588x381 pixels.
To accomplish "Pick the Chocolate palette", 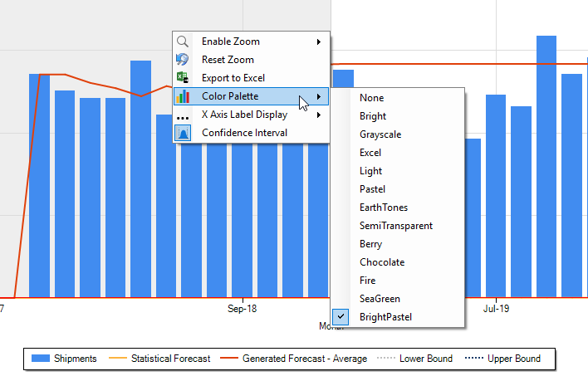I will 398,262.
